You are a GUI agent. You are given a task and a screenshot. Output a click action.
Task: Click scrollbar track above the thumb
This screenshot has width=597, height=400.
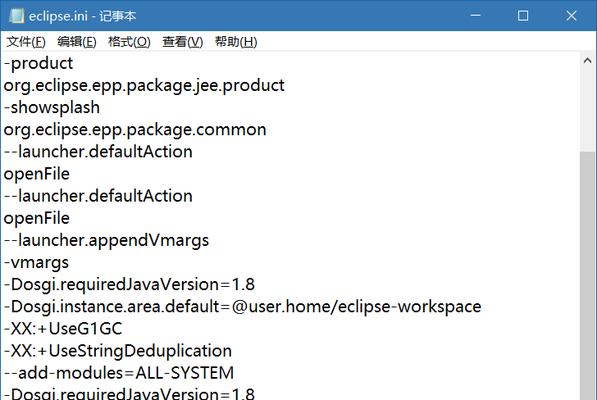coord(587,110)
